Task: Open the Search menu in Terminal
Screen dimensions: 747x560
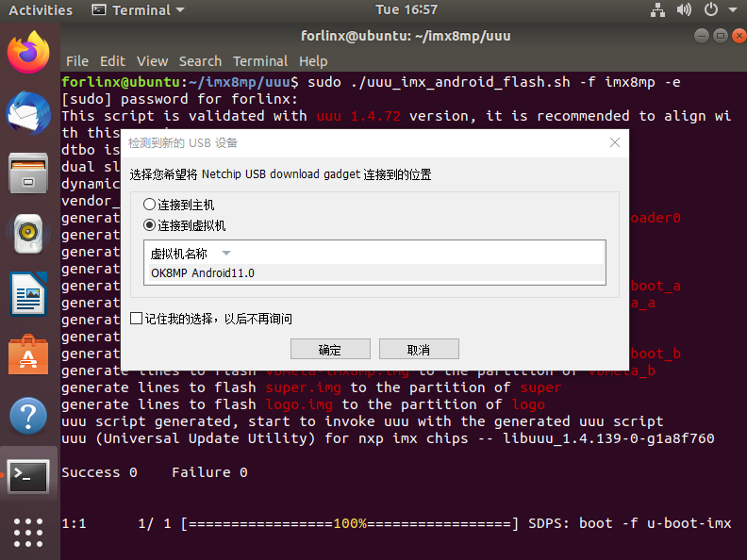Action: click(x=200, y=60)
